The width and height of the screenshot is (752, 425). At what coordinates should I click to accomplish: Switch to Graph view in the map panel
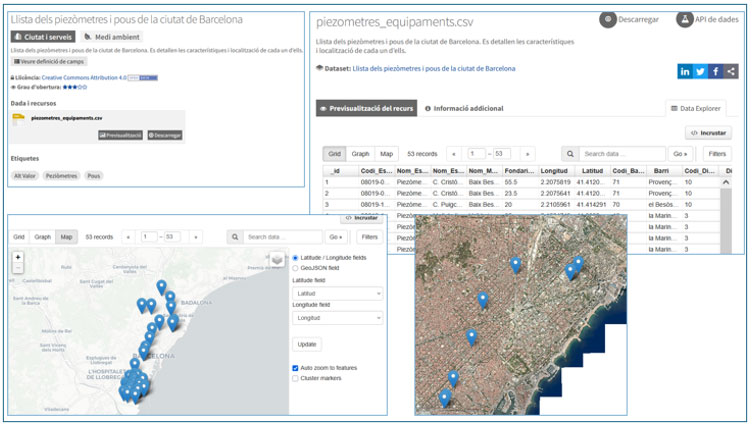click(x=43, y=237)
